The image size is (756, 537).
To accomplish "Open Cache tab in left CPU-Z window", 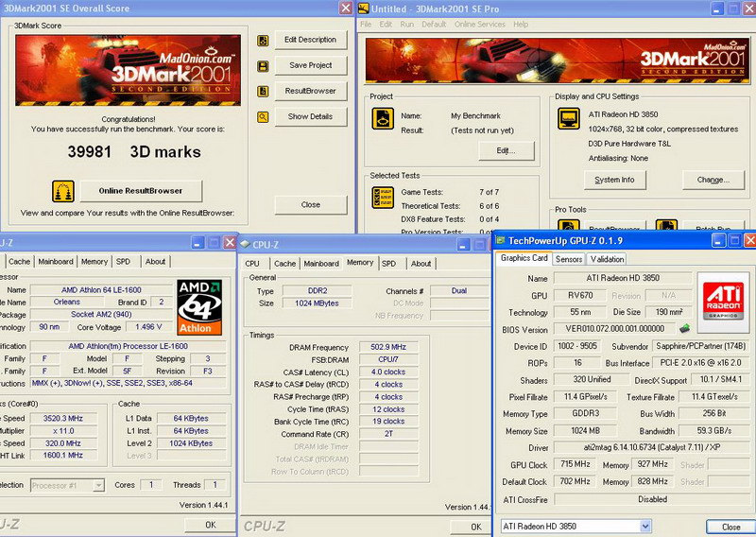I will pos(19,262).
